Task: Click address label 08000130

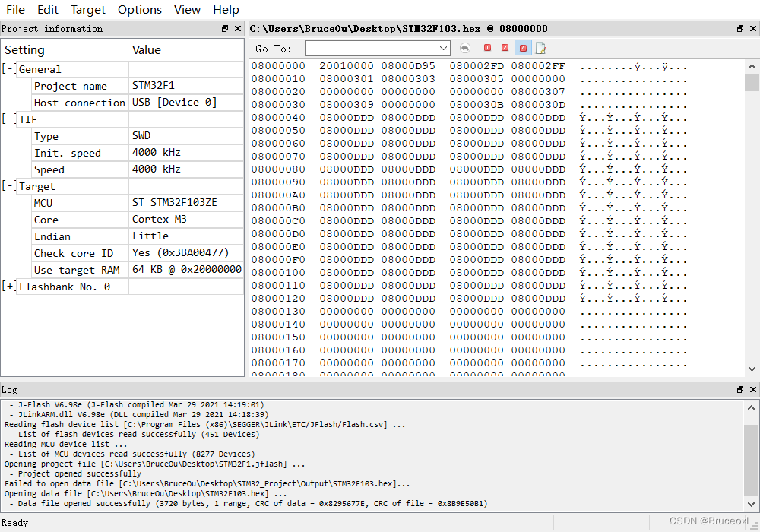Action: [278, 312]
